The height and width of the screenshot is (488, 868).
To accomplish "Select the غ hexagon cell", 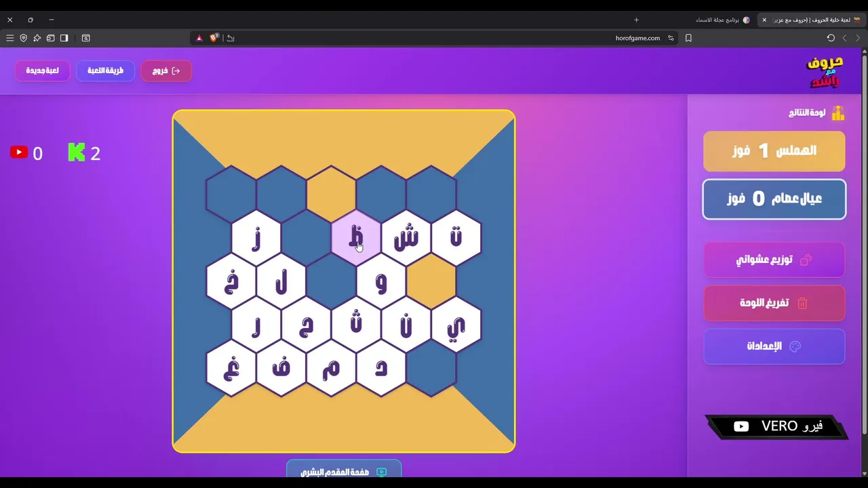I will click(x=231, y=368).
